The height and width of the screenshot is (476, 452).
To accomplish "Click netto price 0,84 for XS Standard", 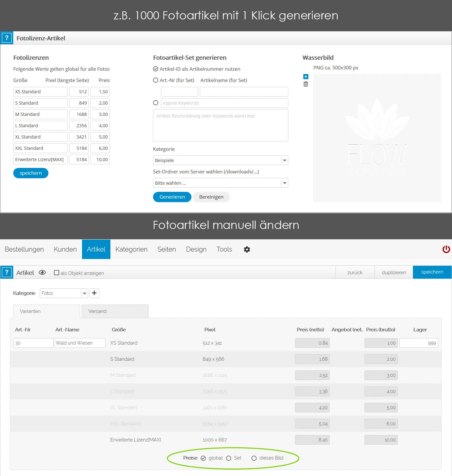I will (312, 343).
